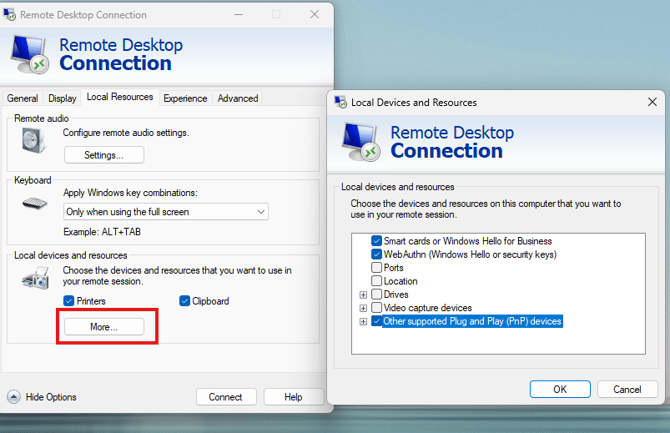The width and height of the screenshot is (670, 433).
Task: Toggle the Printers checkbox
Action: coord(69,301)
